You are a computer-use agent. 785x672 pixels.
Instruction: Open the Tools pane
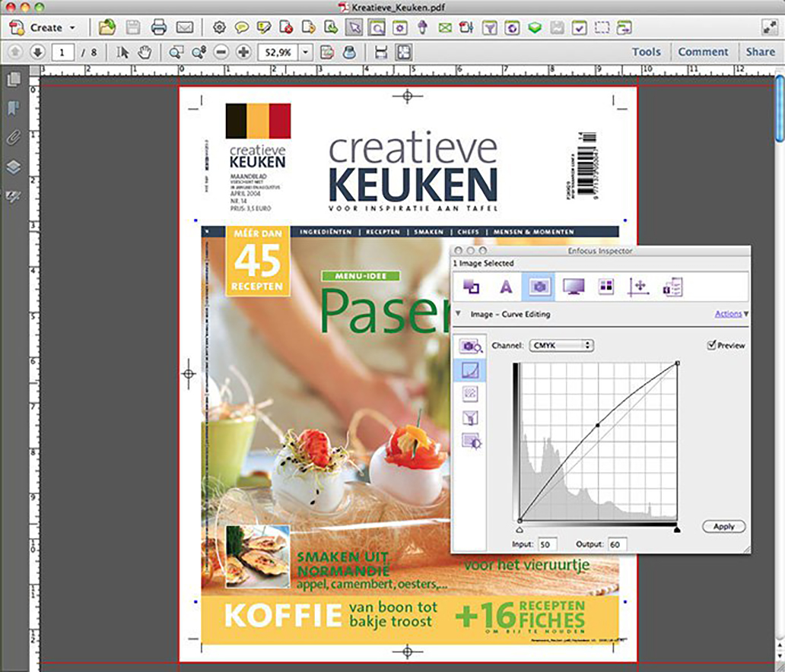(646, 52)
